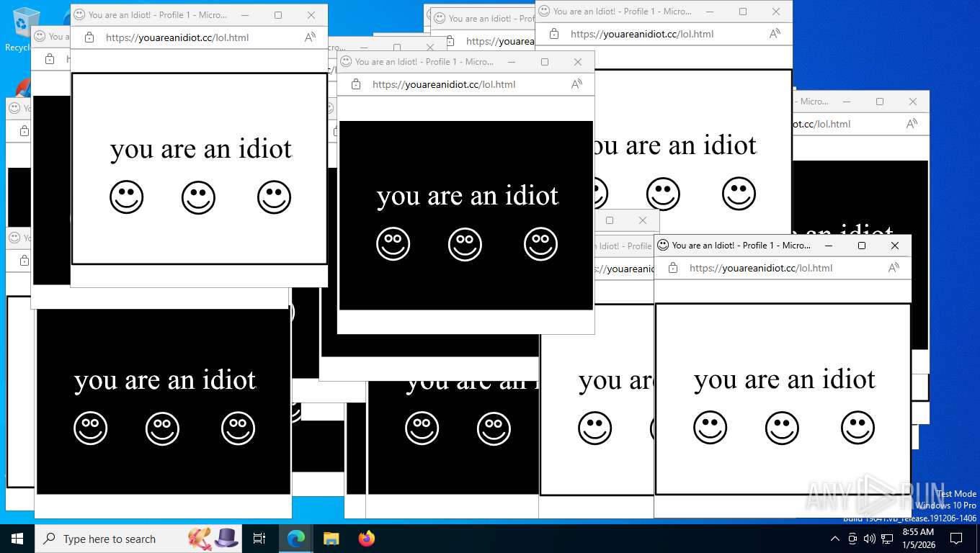
Task: Click site info lock in top-left white-page window
Action: [89, 37]
